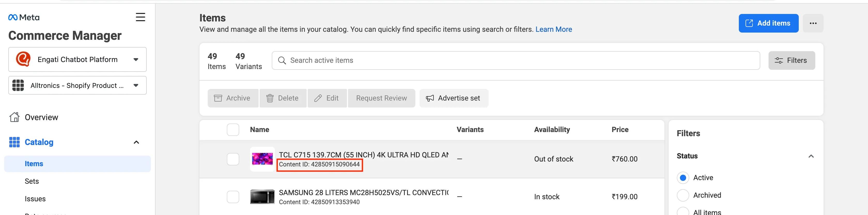The height and width of the screenshot is (215, 868).
Task: Open the Learn More link
Action: click(554, 29)
